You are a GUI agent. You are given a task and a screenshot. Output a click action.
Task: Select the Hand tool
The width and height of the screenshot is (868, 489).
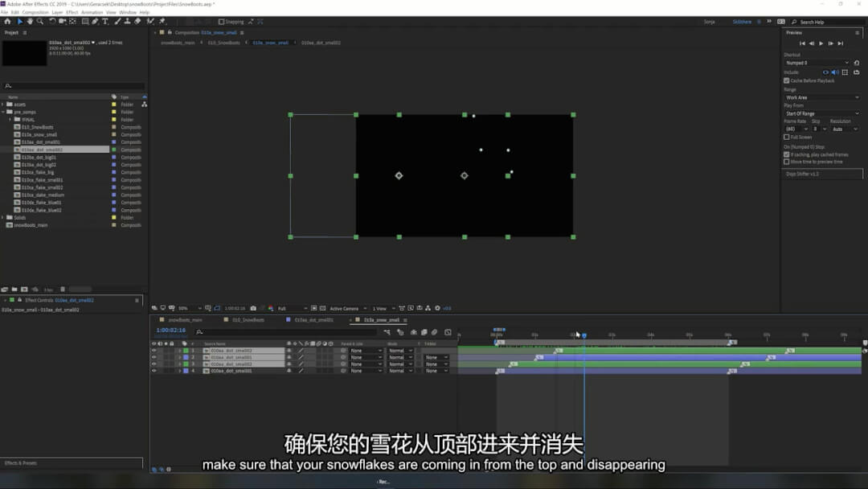coord(30,22)
